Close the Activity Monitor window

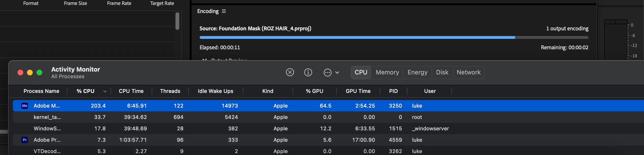[x=20, y=73]
